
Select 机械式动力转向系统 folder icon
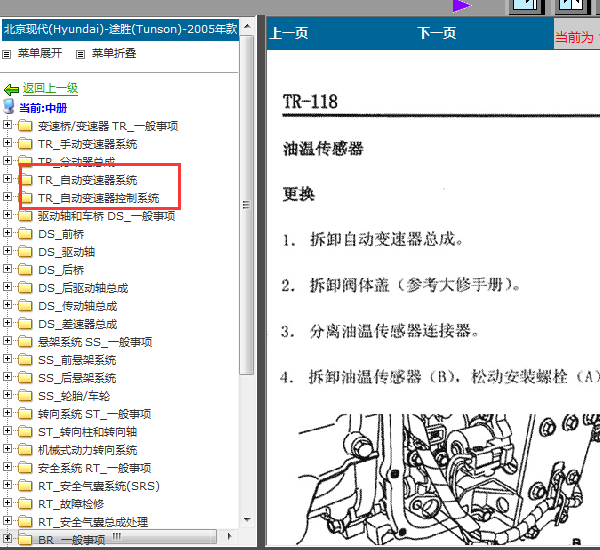(25, 449)
